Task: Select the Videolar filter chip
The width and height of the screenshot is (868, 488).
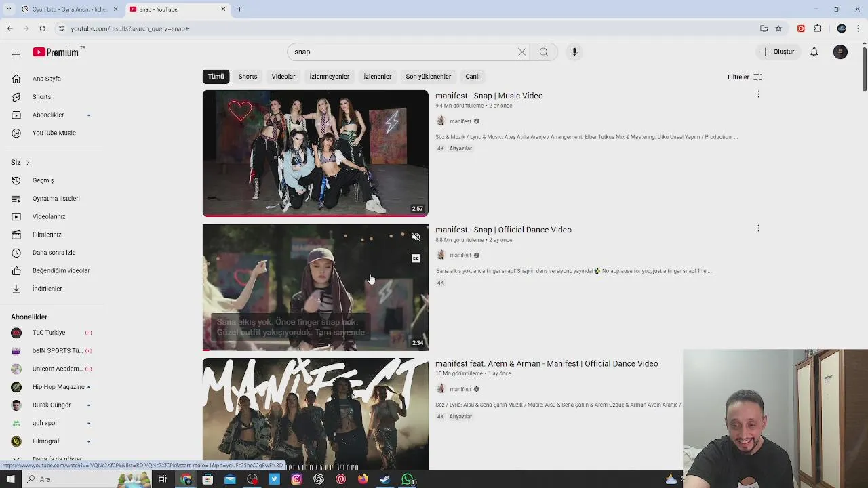Action: click(283, 77)
